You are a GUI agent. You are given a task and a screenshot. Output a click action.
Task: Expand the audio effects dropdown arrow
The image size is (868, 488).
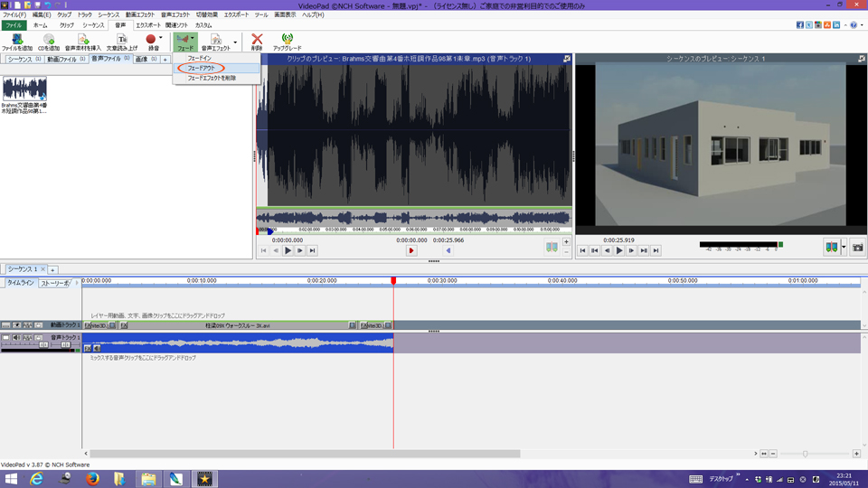tap(235, 42)
